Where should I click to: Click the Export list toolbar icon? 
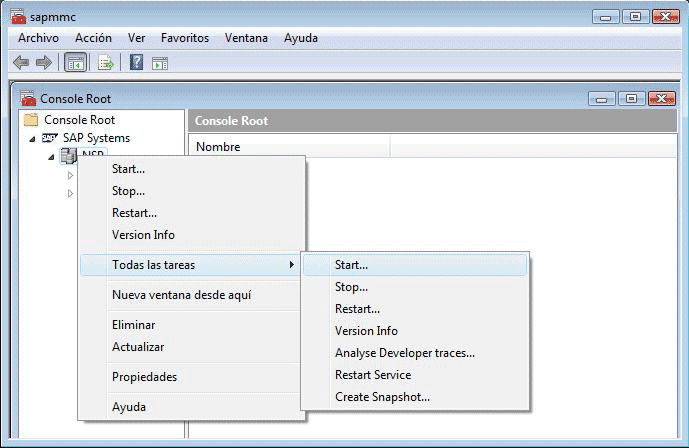[x=105, y=63]
